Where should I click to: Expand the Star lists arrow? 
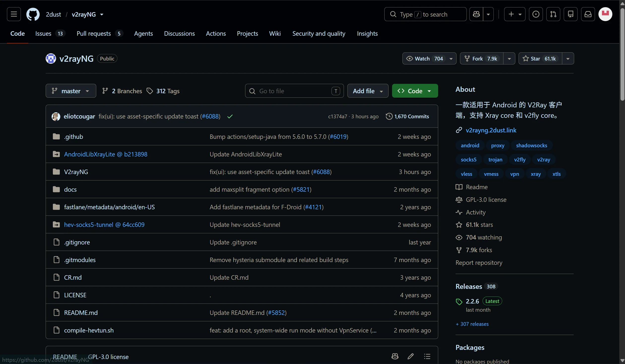(568, 59)
